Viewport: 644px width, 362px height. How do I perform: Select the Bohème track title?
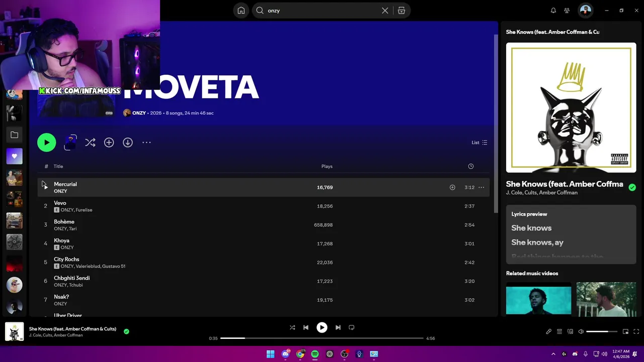(64, 222)
